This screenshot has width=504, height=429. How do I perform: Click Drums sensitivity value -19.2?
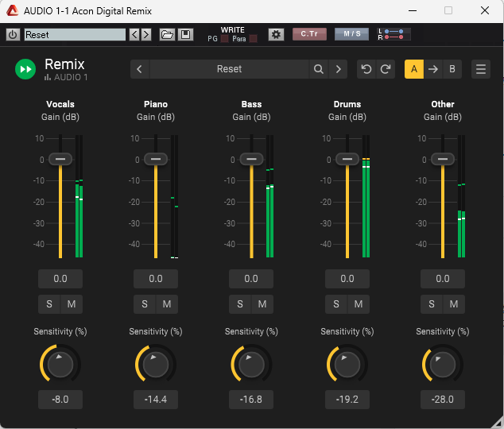click(x=347, y=400)
